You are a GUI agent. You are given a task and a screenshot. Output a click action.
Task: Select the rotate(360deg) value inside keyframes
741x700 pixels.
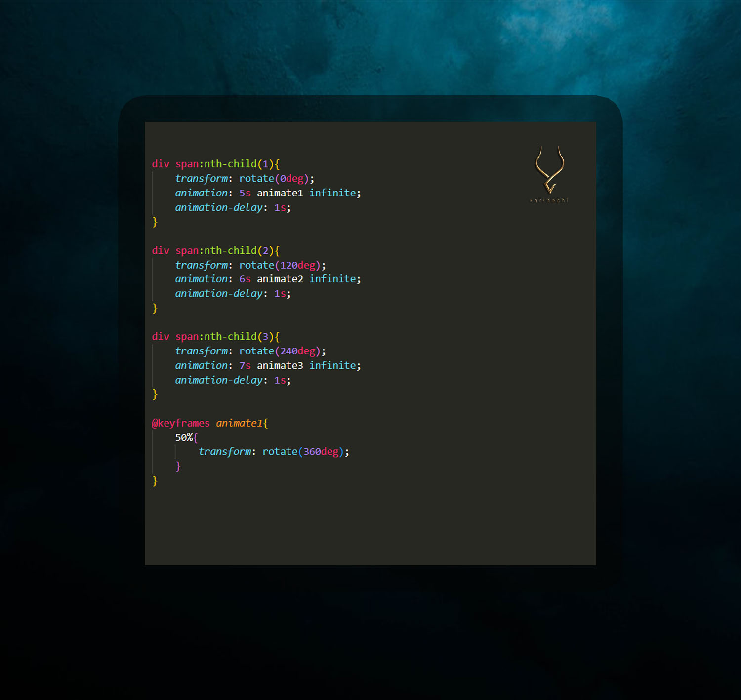[303, 451]
